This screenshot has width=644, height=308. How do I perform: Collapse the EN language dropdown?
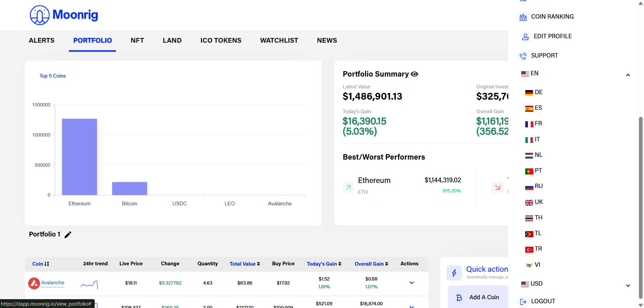(628, 75)
